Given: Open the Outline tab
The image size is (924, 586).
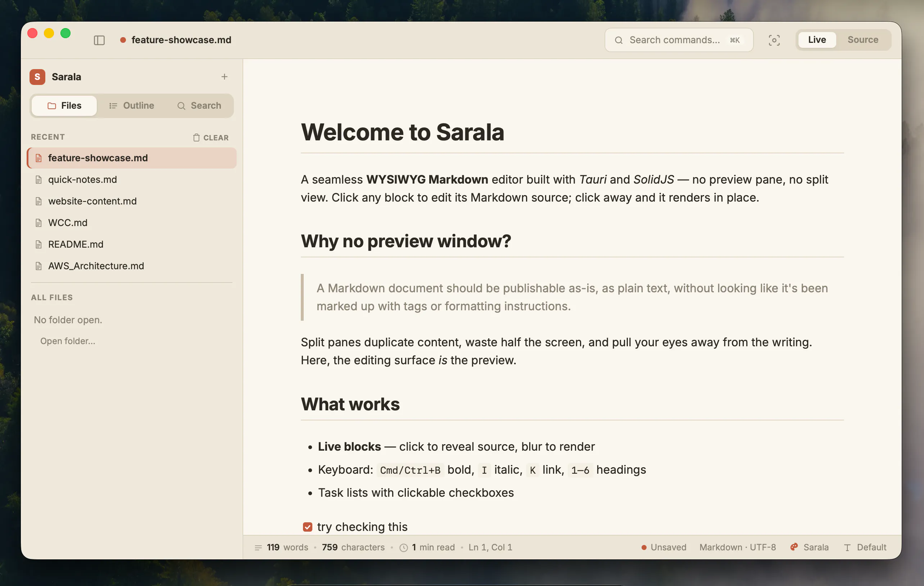Looking at the screenshot, I should click(131, 105).
